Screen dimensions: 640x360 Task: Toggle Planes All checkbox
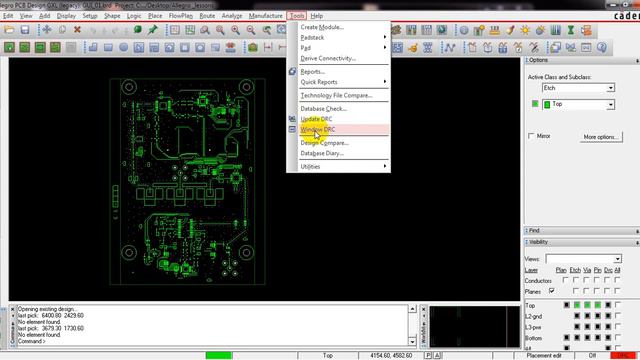click(618, 291)
